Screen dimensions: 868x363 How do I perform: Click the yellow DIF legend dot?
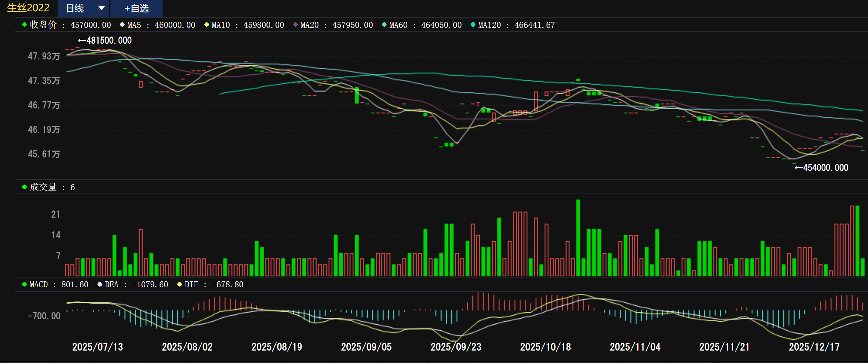tap(180, 285)
